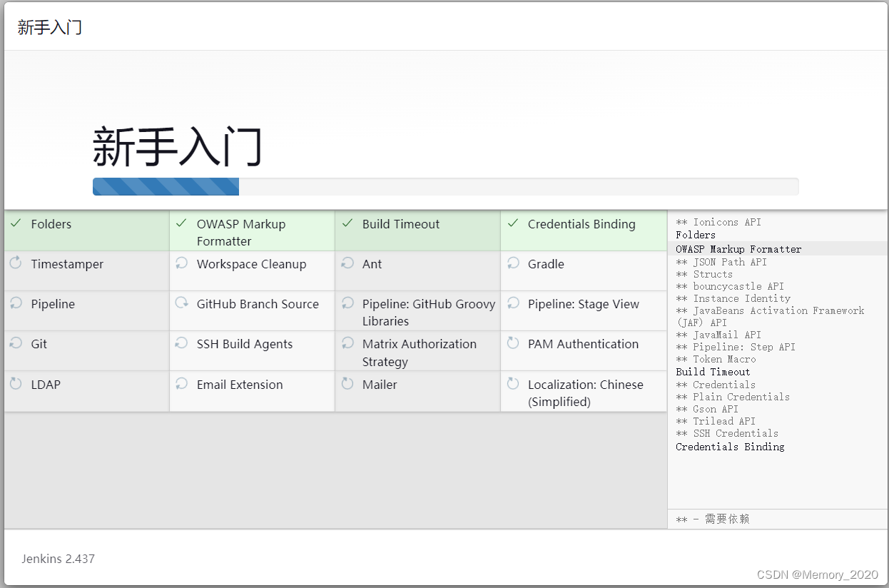
Task: Select the Workspace Cleanup plugin name
Action: point(251,264)
